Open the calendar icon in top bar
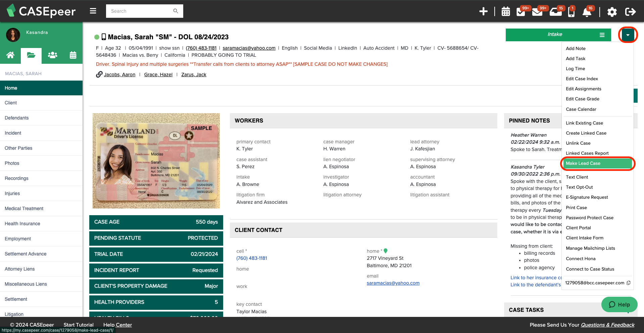This screenshot has height=333, width=644. click(505, 12)
